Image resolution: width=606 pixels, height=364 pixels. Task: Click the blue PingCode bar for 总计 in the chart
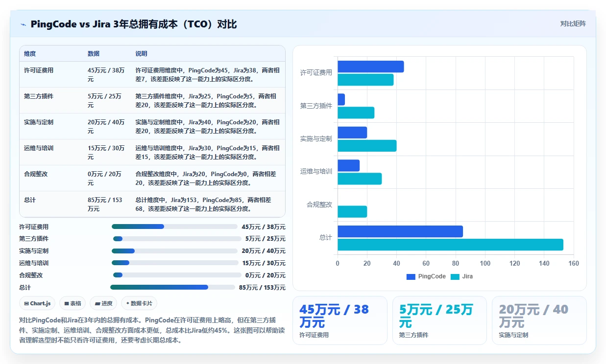point(400,231)
